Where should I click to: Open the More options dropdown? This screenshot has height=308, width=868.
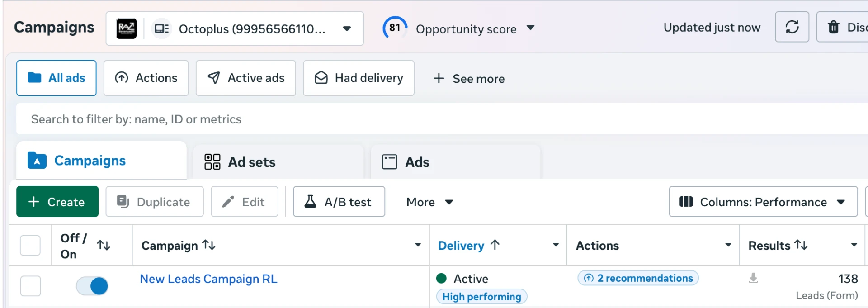point(429,202)
